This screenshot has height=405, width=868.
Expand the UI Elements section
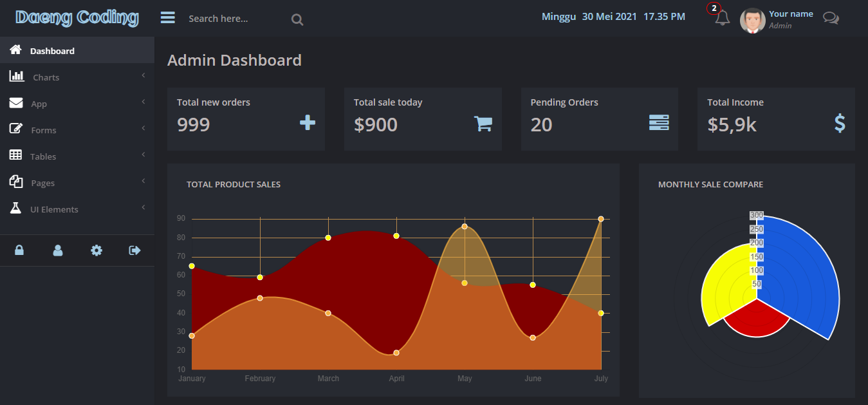tap(55, 209)
